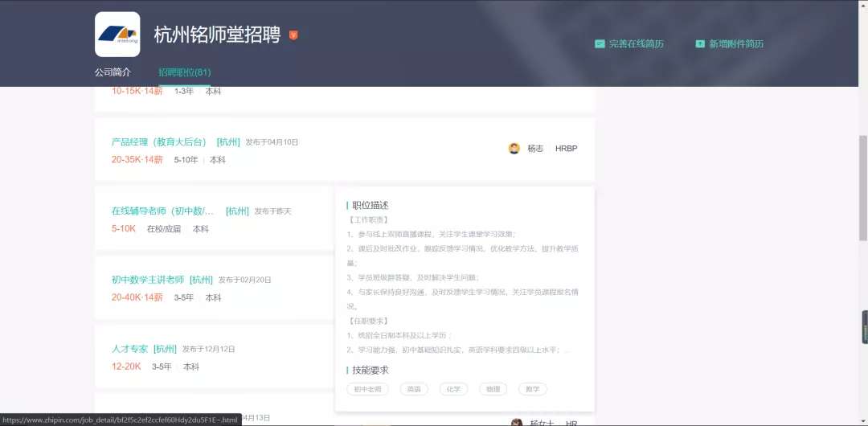Click the HRBP label next to 杨志

pos(567,149)
